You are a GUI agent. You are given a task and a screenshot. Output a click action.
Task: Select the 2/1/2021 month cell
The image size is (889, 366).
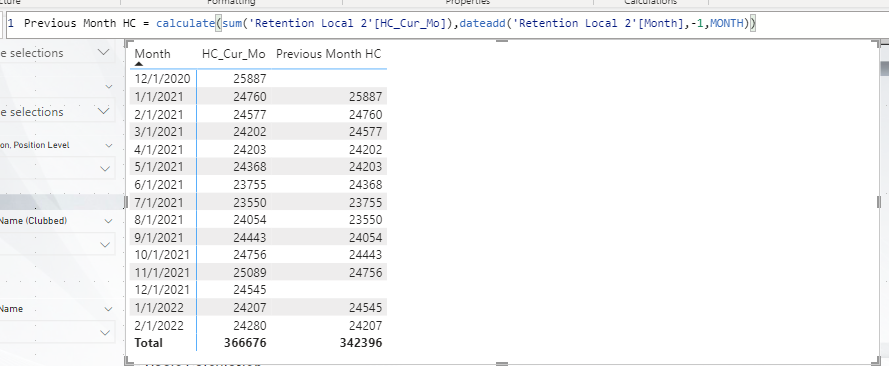click(159, 114)
